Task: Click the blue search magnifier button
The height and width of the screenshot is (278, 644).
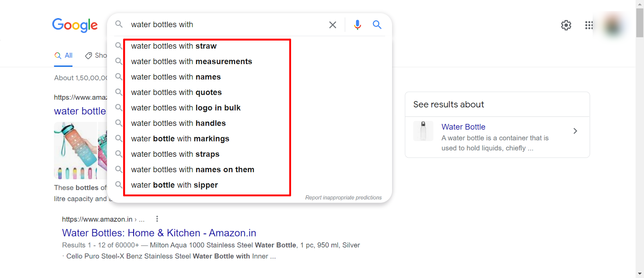Action: [377, 25]
